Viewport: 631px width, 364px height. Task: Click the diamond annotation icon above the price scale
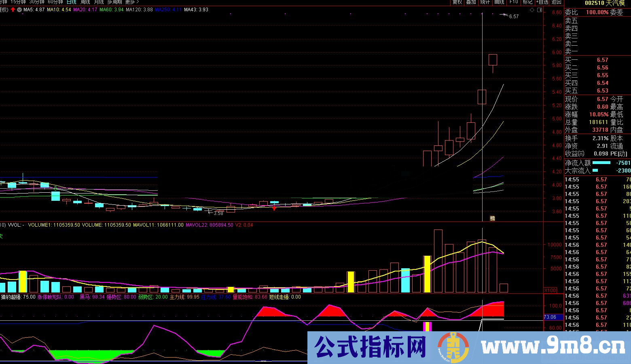click(531, 9)
